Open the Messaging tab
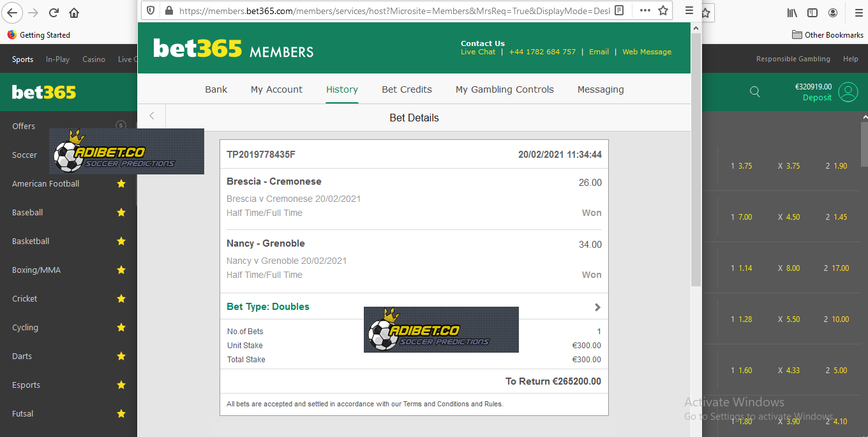The height and width of the screenshot is (437, 868). click(601, 89)
